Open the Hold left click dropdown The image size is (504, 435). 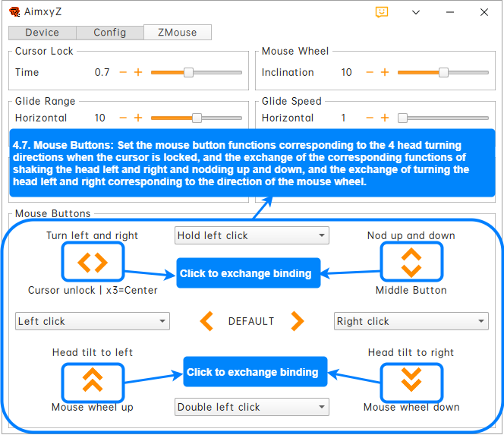[251, 235]
